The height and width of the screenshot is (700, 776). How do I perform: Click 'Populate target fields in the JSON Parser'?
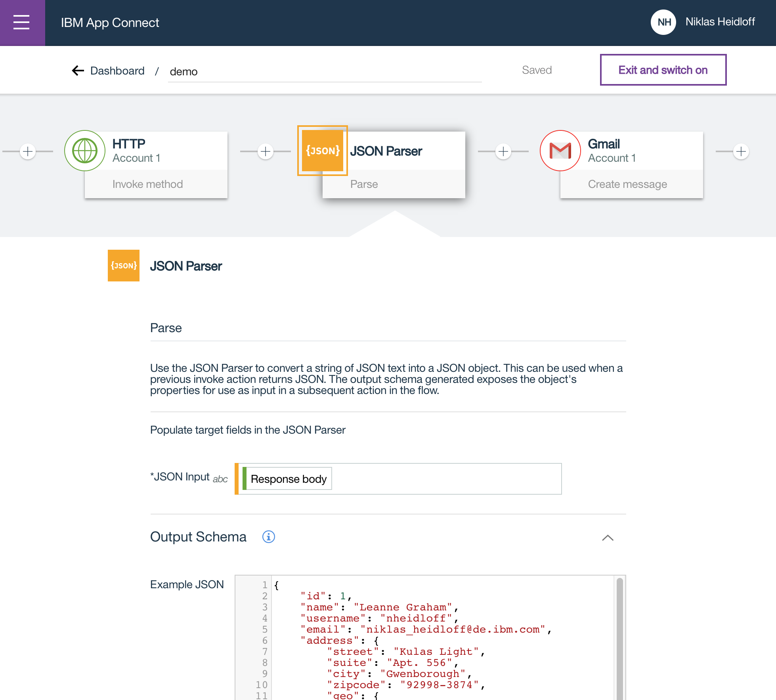tap(248, 430)
